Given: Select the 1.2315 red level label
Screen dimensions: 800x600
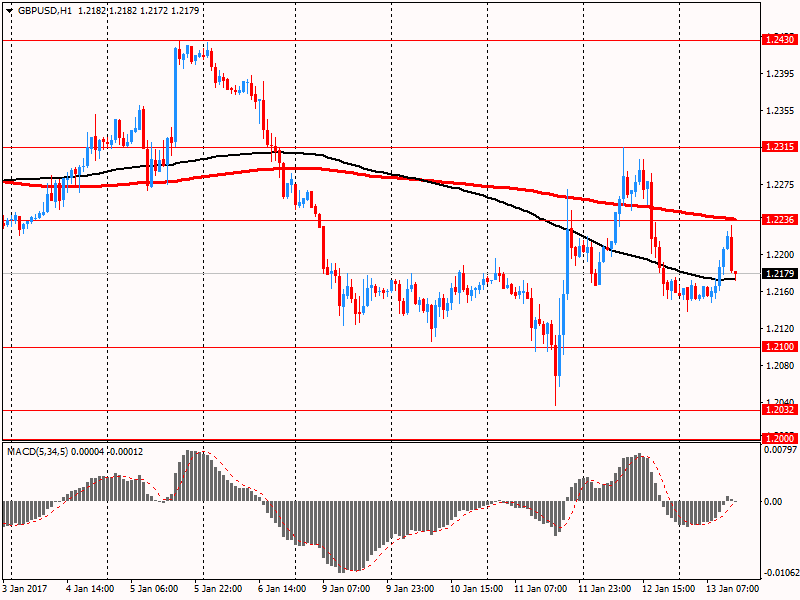Looking at the screenshot, I should 780,147.
